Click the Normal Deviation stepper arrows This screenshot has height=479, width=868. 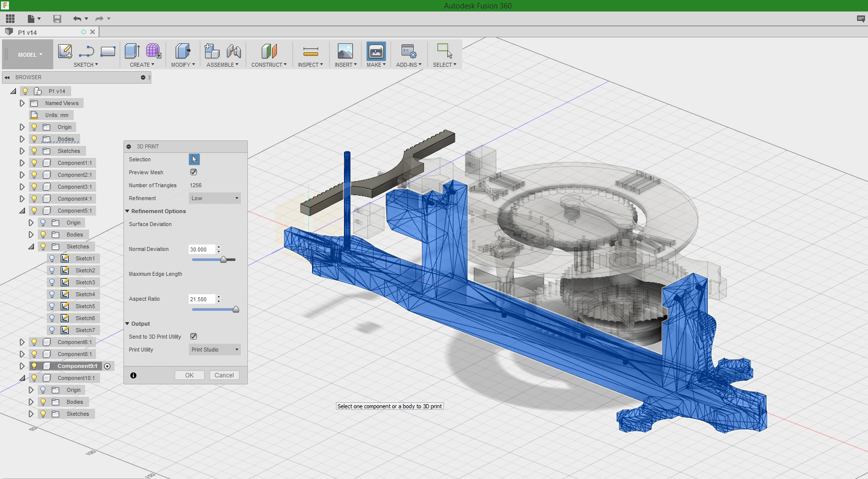tap(218, 249)
